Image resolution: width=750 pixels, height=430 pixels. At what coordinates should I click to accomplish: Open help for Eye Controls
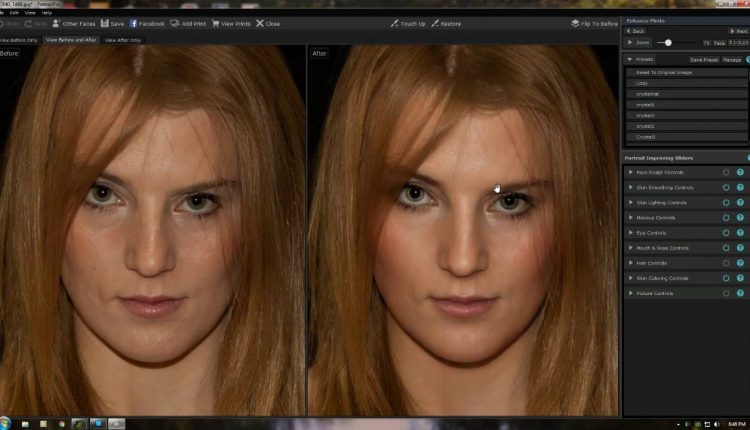(x=740, y=233)
